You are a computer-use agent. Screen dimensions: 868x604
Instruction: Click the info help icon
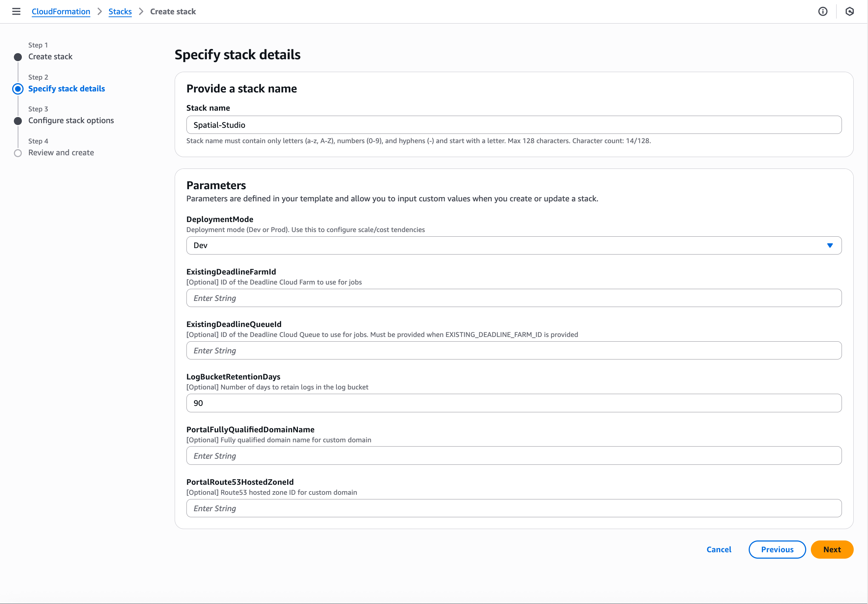coord(823,11)
